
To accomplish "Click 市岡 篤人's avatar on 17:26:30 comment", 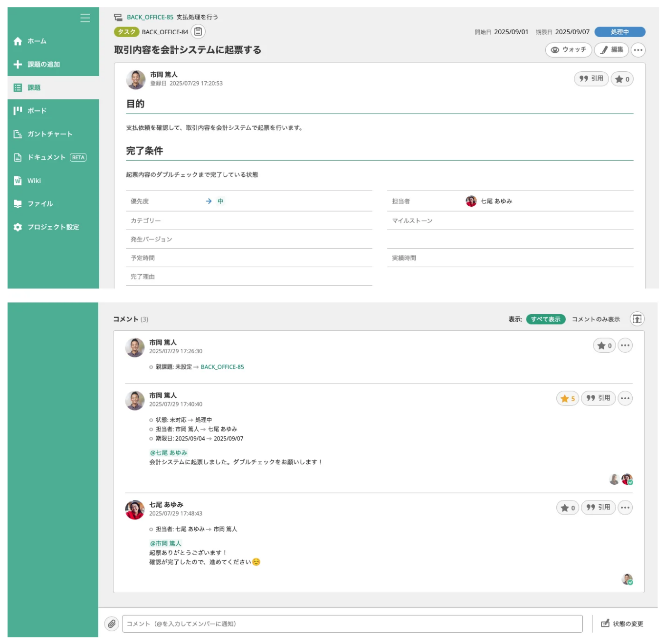I will click(x=135, y=347).
